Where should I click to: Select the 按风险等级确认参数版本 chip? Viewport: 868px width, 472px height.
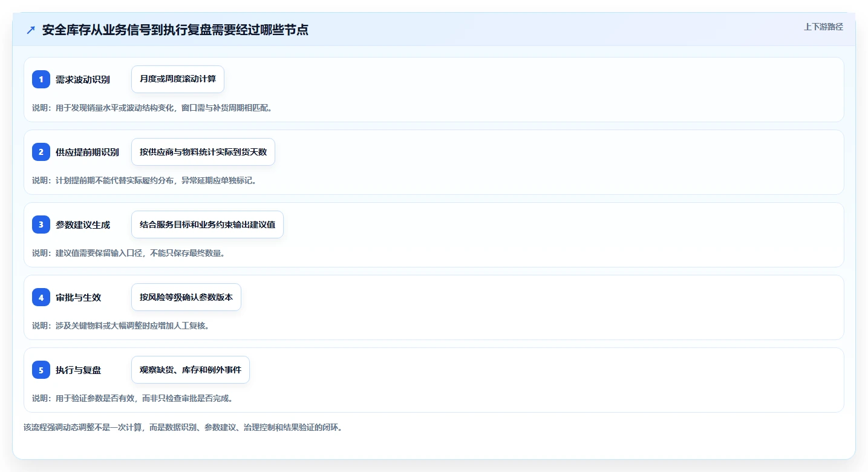tap(186, 297)
